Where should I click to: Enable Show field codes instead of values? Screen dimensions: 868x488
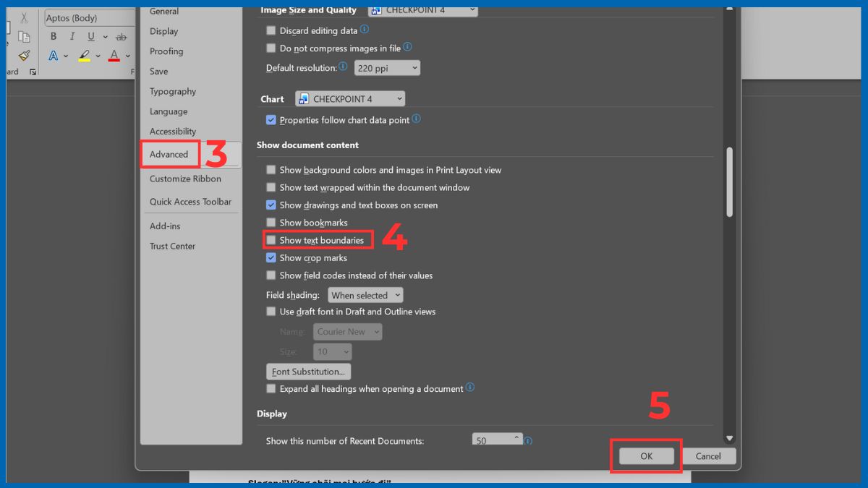(x=271, y=275)
